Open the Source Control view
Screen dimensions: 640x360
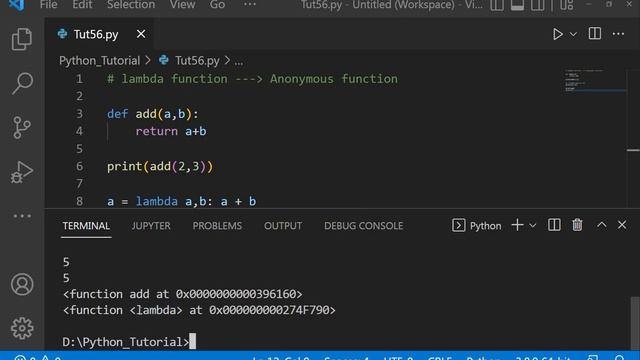[22, 127]
